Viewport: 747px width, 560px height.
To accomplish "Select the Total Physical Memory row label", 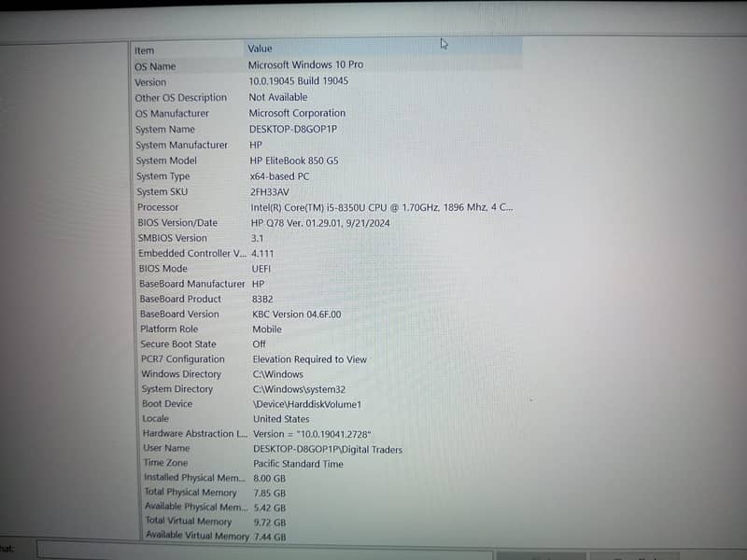I will tap(190, 492).
